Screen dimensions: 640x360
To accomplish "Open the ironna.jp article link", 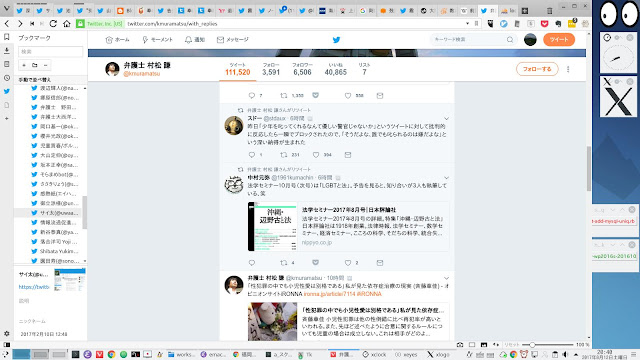I will [330, 294].
